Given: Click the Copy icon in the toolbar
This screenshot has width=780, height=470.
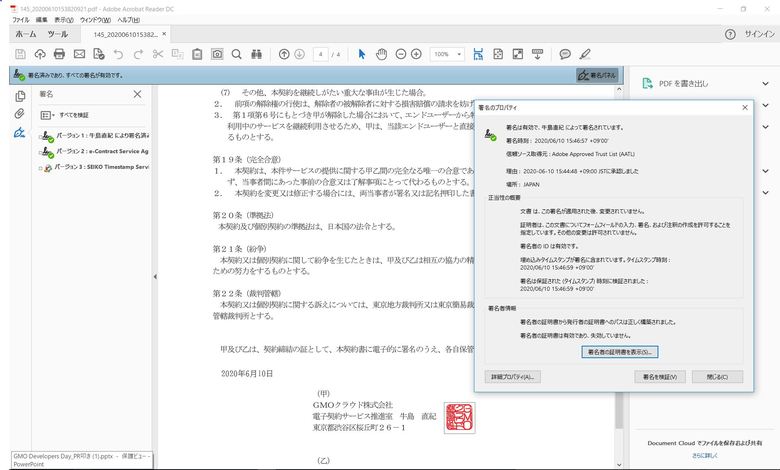Looking at the screenshot, I should pyautogui.click(x=178, y=54).
